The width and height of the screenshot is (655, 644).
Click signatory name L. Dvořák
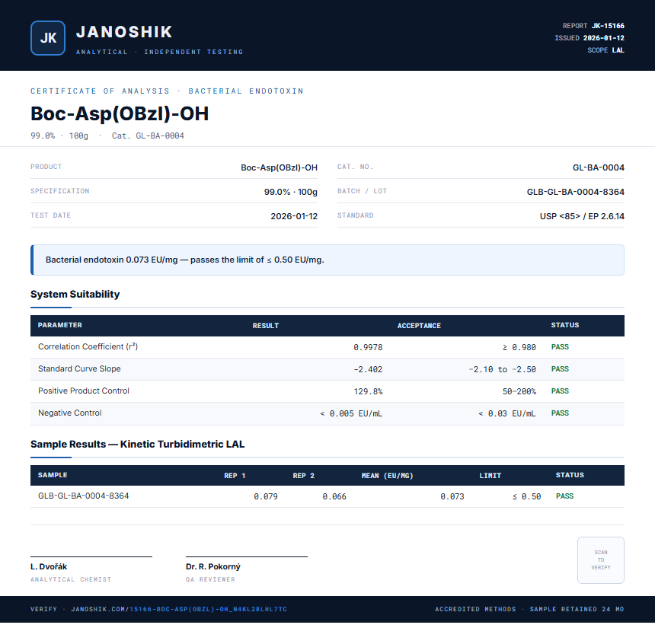pyautogui.click(x=49, y=567)
